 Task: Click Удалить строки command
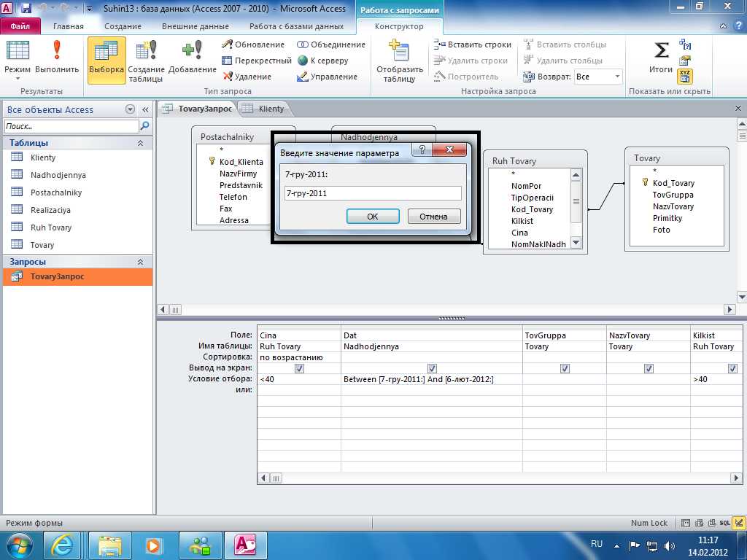click(471, 61)
